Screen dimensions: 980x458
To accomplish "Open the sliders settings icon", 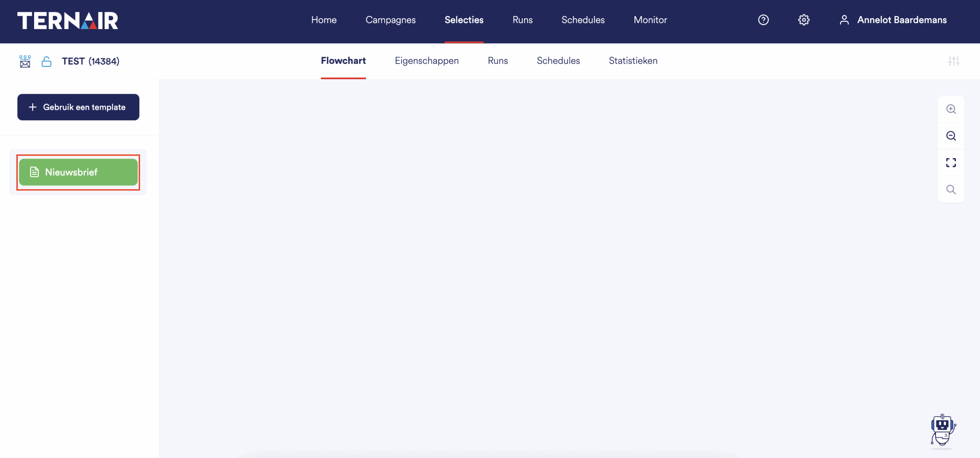I will 954,61.
